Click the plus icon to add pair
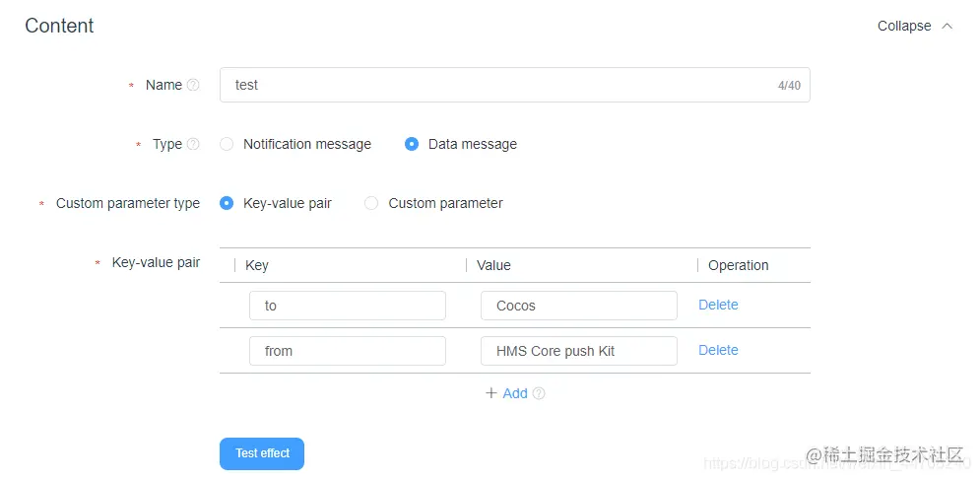 tap(491, 393)
